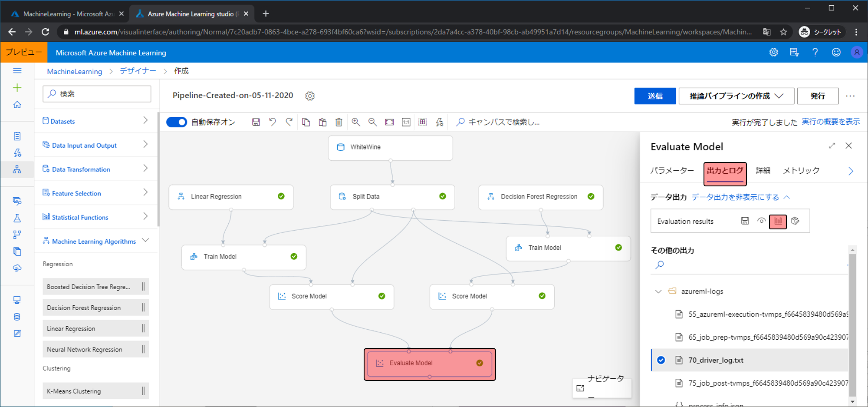Viewport: 868px width, 407px height.
Task: Click the module search input field
Action: tap(97, 94)
